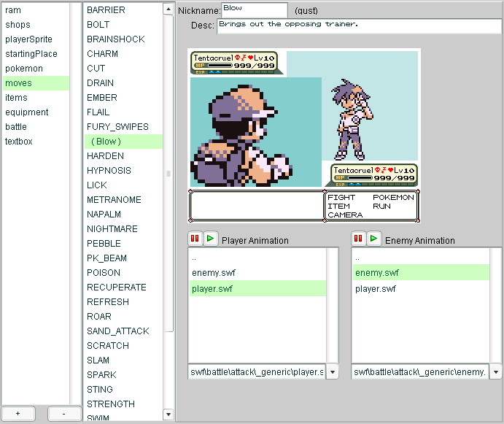Pause the Player Animation
The image size is (504, 424).
(195, 239)
